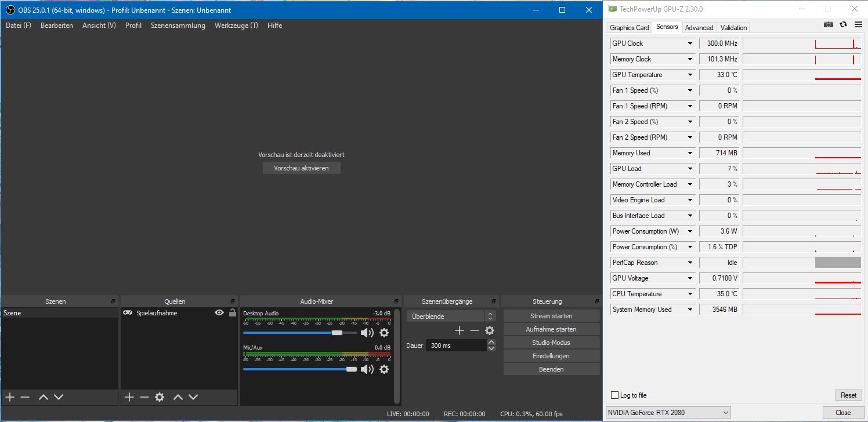
Task: Select Szene in scenes list
Action: [60, 313]
